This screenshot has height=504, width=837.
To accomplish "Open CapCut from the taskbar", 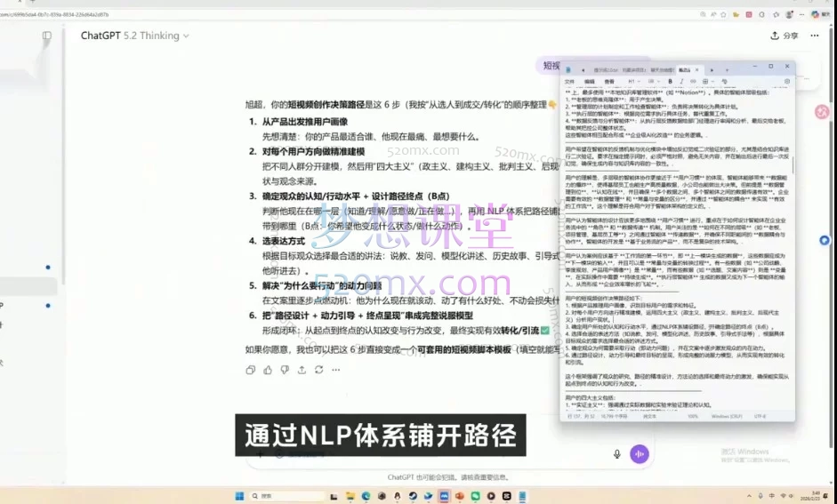I will pos(507,496).
